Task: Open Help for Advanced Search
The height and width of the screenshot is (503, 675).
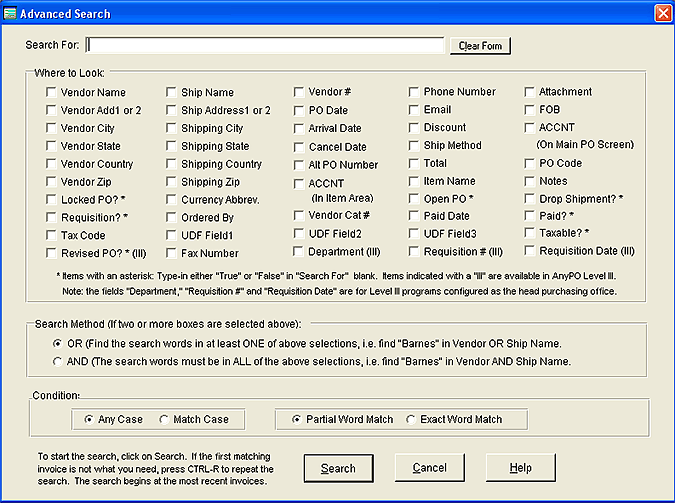Action: (520, 467)
